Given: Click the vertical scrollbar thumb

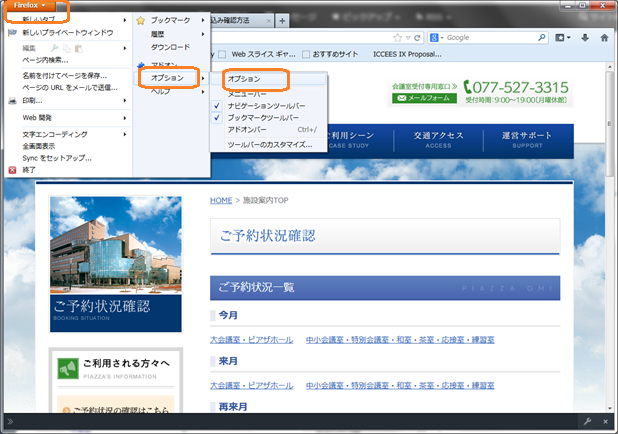Looking at the screenshot, I should point(610,124).
